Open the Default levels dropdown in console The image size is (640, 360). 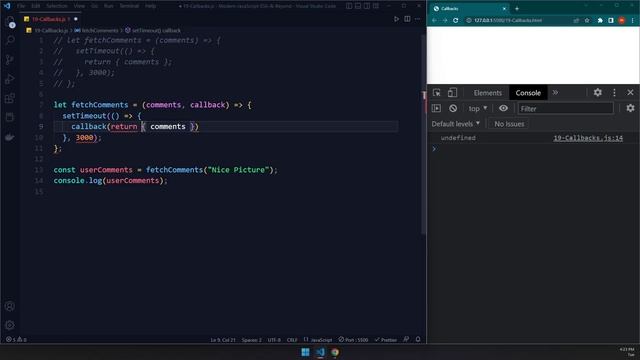pos(456,124)
